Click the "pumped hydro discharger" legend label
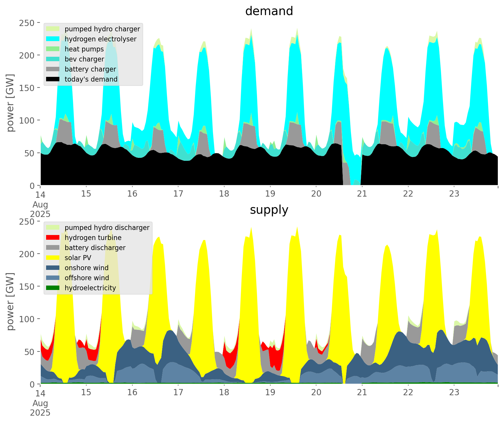The height and width of the screenshot is (423, 504). click(107, 228)
